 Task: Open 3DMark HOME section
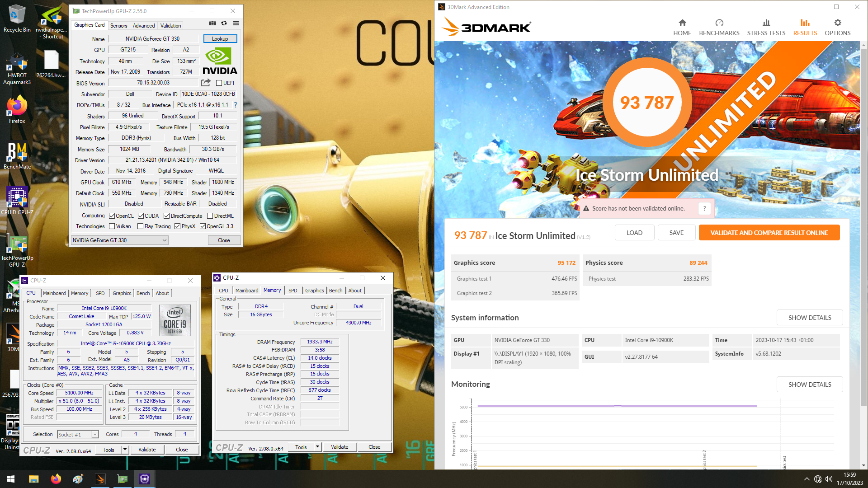[x=682, y=28]
